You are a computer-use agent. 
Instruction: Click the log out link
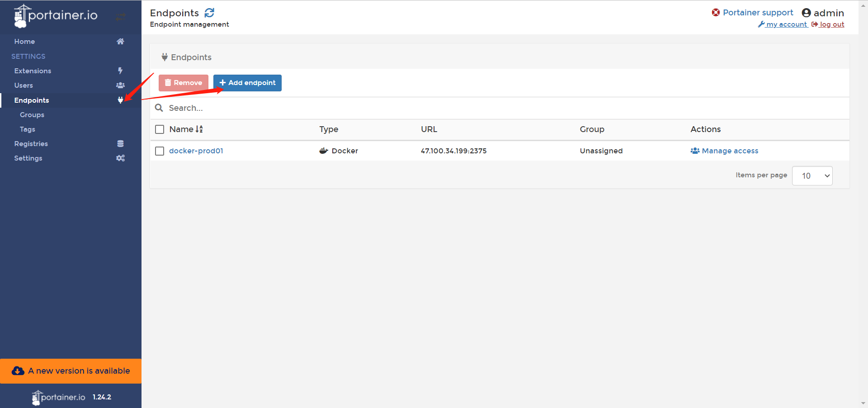point(831,24)
